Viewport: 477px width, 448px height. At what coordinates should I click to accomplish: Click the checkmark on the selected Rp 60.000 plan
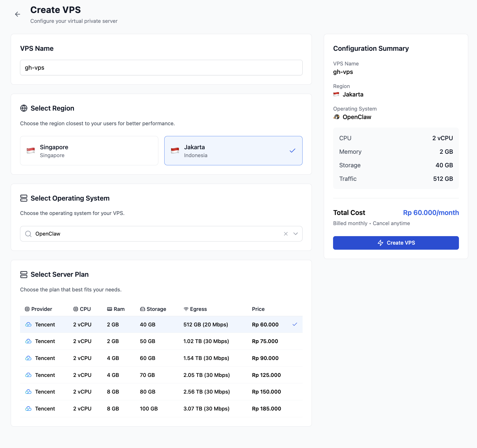point(295,324)
